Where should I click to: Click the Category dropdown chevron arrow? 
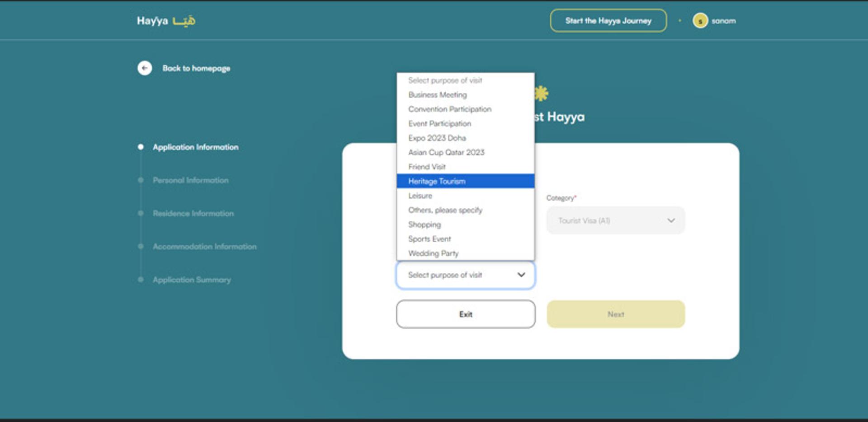point(671,220)
